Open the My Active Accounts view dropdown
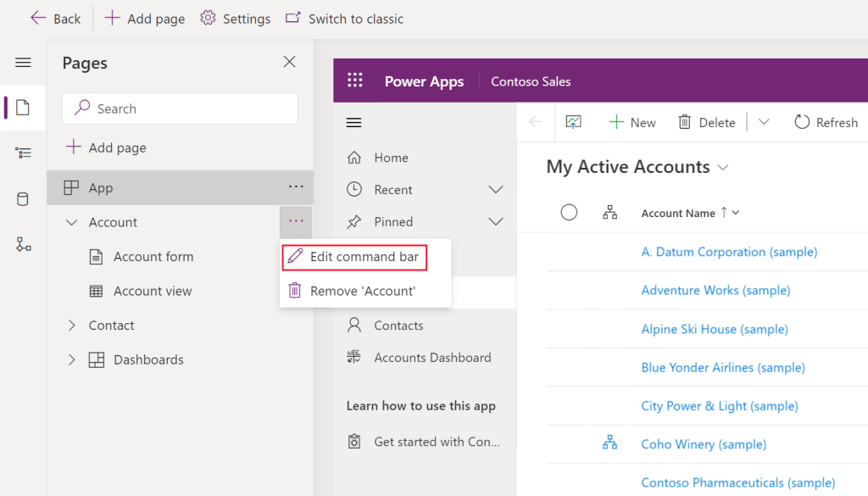The height and width of the screenshot is (496, 868). pos(723,168)
